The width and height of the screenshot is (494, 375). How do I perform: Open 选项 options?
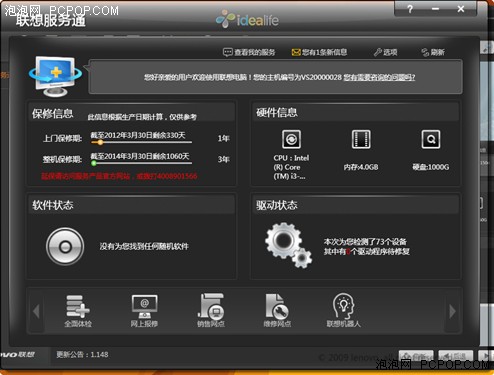click(x=385, y=52)
